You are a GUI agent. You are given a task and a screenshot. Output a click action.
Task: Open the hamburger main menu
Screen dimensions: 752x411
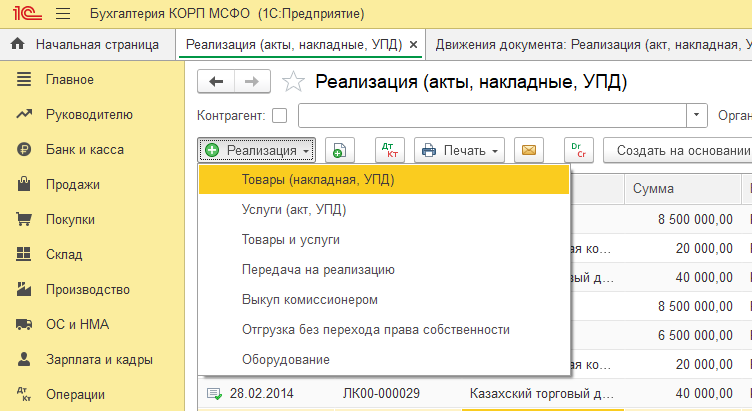pos(63,13)
